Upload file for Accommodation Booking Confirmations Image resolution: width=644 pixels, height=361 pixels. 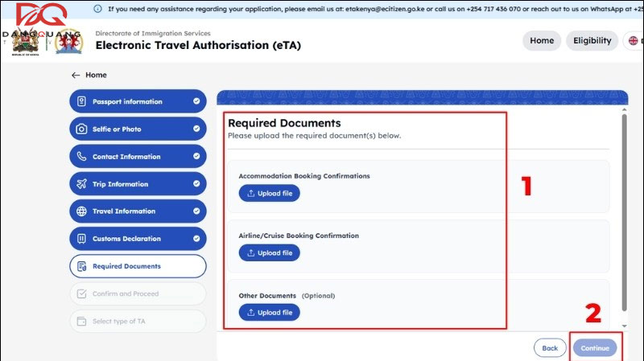[269, 193]
